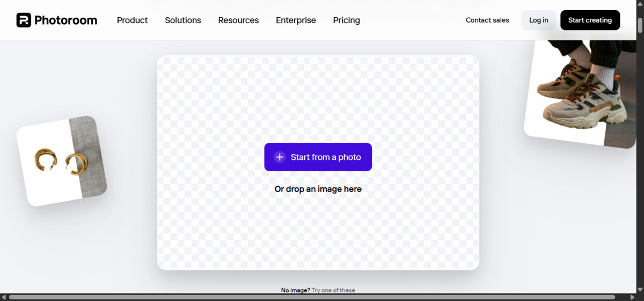
Task: Click the Photoroom logo icon
Action: click(x=24, y=20)
